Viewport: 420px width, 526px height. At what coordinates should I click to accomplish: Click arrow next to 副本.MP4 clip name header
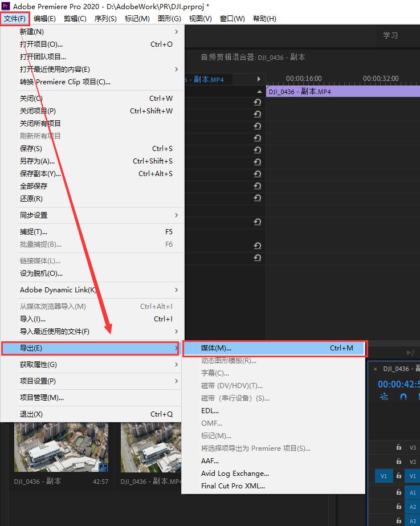click(x=259, y=79)
